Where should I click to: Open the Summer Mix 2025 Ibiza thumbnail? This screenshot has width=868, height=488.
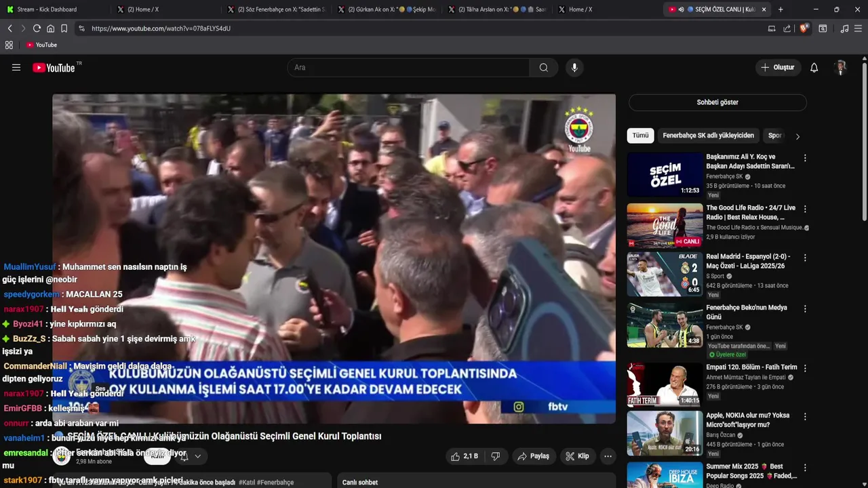pos(665,475)
